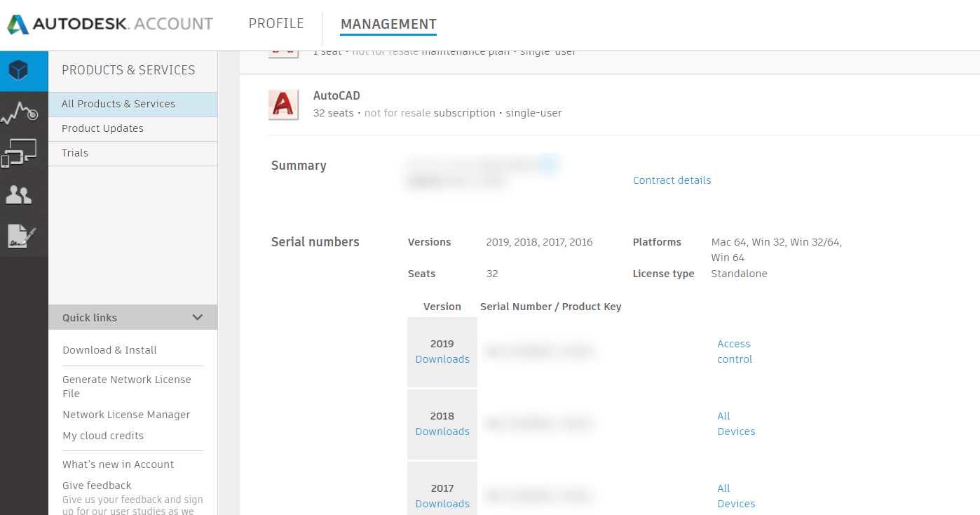Screen dimensions: 980x515
Task: Click the 32 seats subscription text
Action: [437, 113]
